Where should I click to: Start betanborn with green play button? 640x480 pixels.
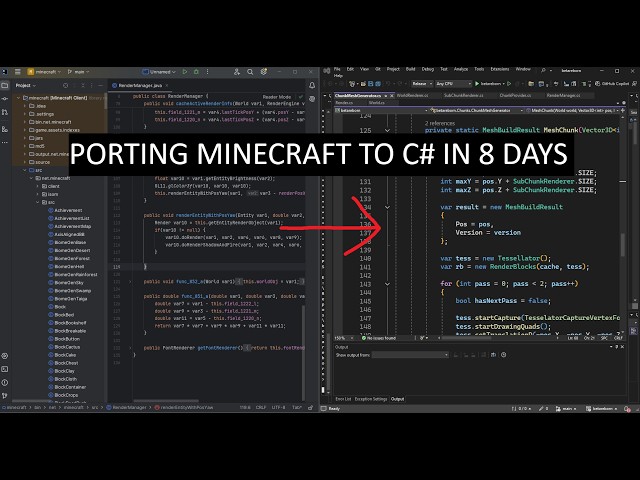tap(477, 84)
